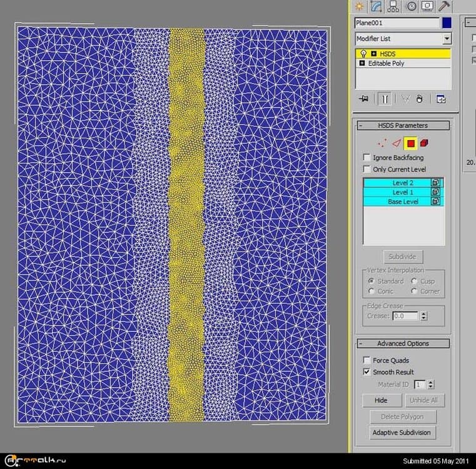
Task: Click the Adaptive Subdivision button
Action: 402,433
